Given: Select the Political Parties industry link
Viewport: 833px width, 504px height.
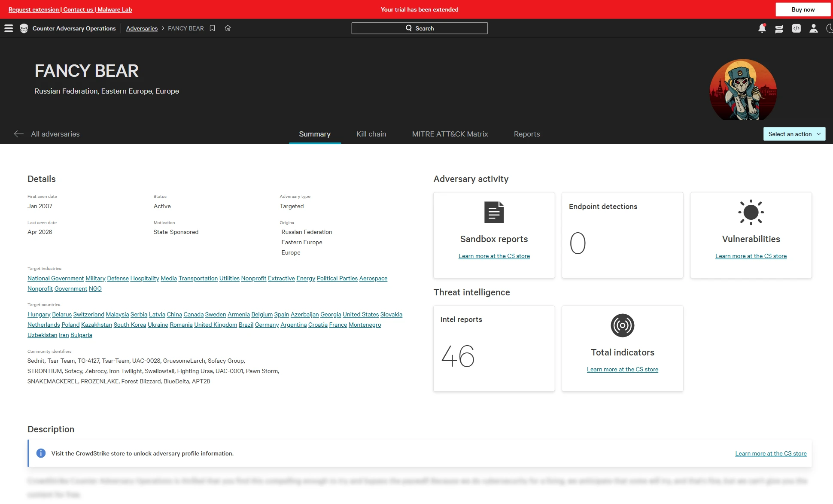Looking at the screenshot, I should 337,278.
